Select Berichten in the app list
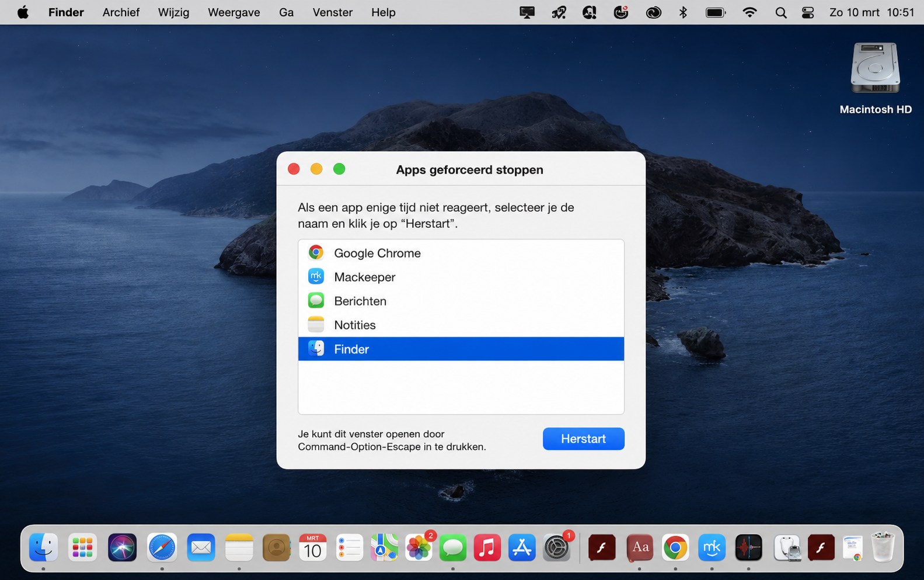924x580 pixels. pos(461,301)
